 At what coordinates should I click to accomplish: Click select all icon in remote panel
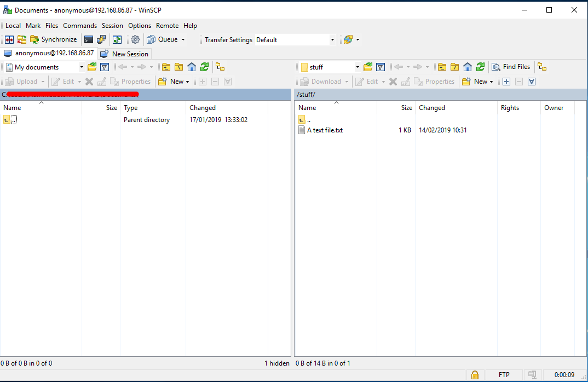[532, 82]
